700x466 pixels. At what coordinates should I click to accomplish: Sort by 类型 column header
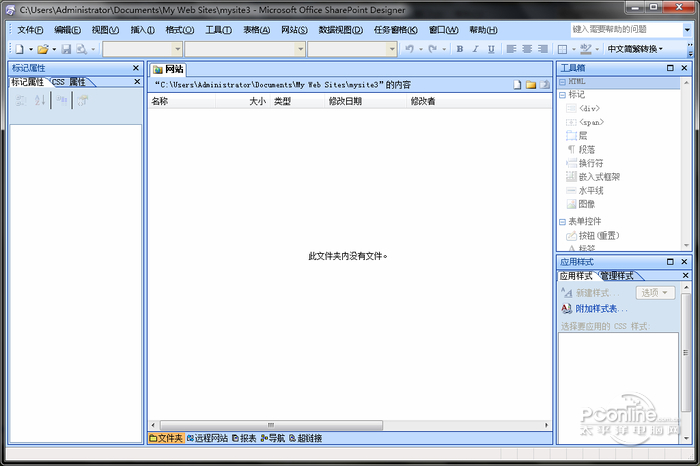pyautogui.click(x=297, y=101)
